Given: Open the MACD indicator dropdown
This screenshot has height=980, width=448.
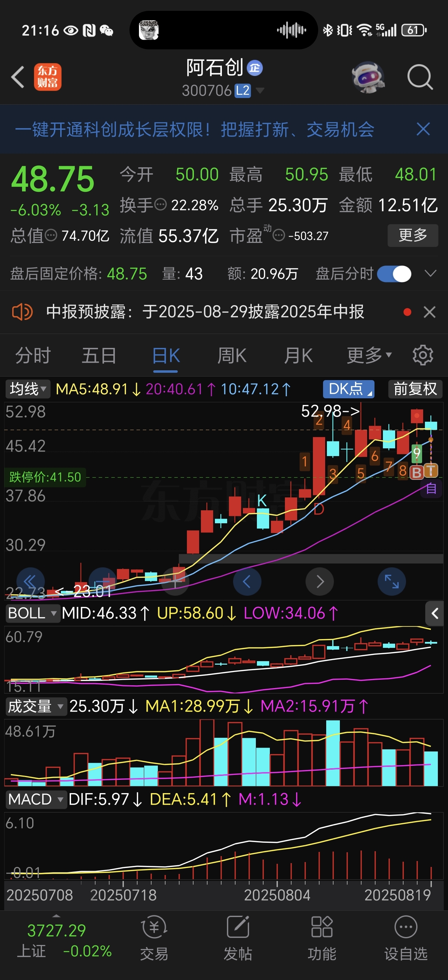Looking at the screenshot, I should (x=36, y=799).
